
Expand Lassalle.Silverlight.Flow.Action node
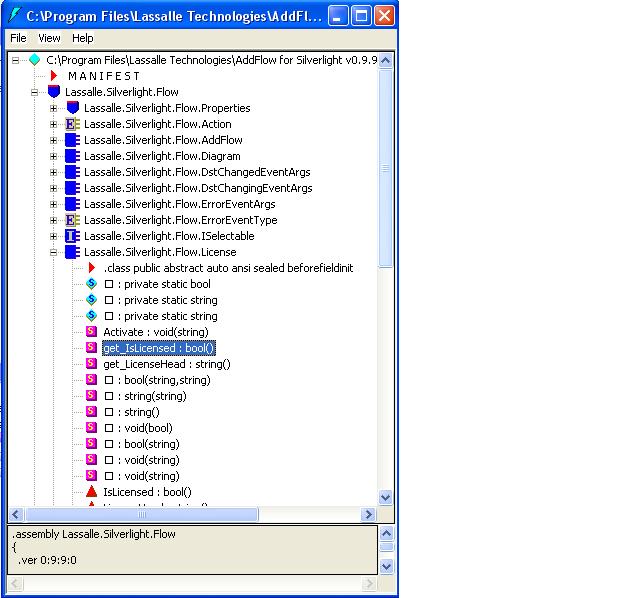53,124
